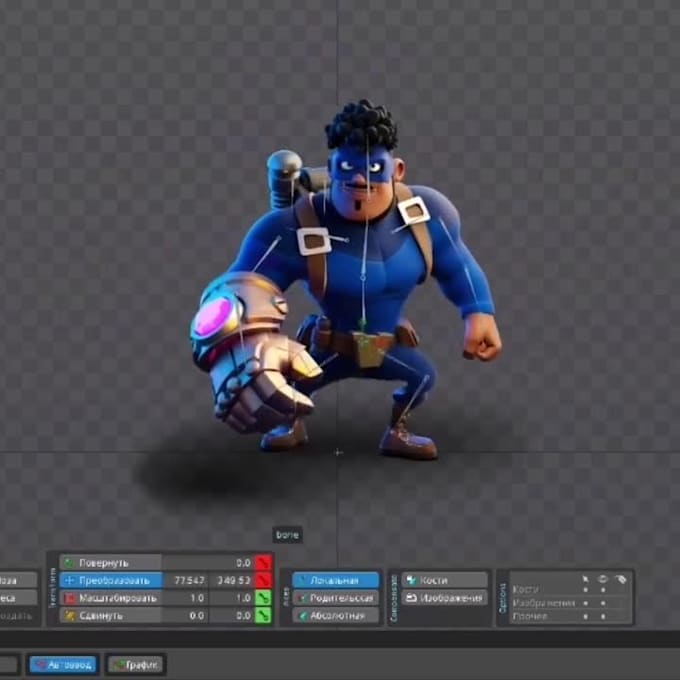This screenshot has width=680, height=680.
Task: Open the График (Graph) view
Action: (x=135, y=664)
